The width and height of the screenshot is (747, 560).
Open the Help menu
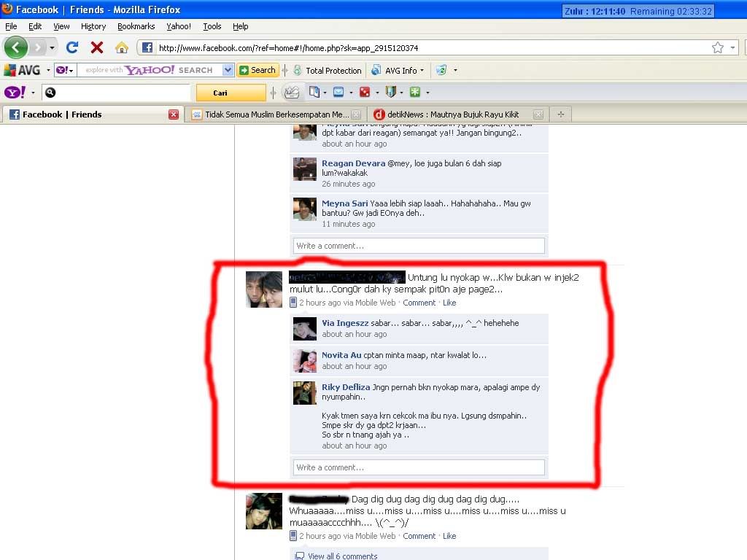click(x=241, y=26)
